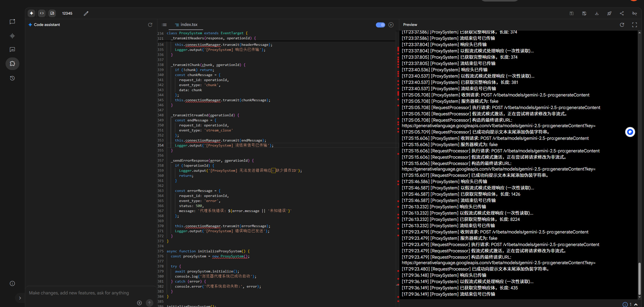Screen dimensions: 644x307
Task: Click the pencil icon to rename 12345
Action: 86,13
